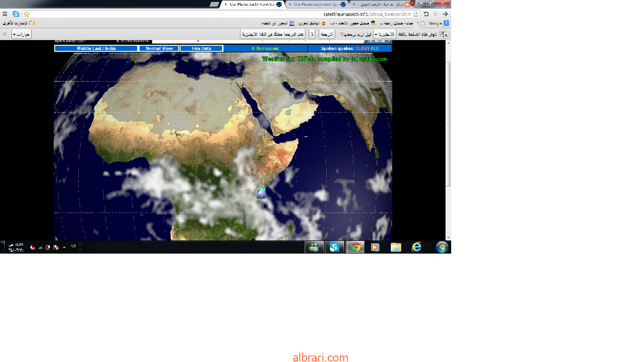
Task: Click the weather icon over East Africa on the map
Action: pyautogui.click(x=261, y=192)
